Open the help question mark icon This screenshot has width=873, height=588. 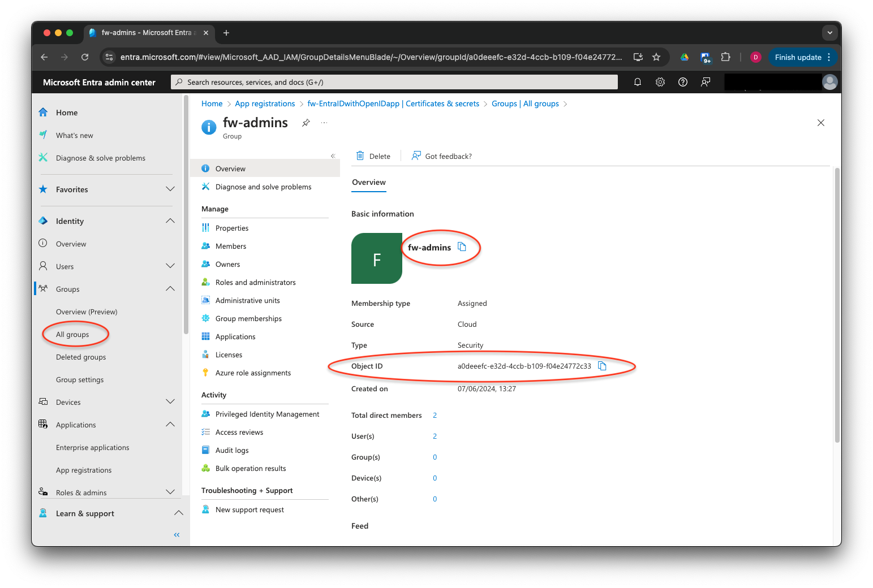(683, 82)
